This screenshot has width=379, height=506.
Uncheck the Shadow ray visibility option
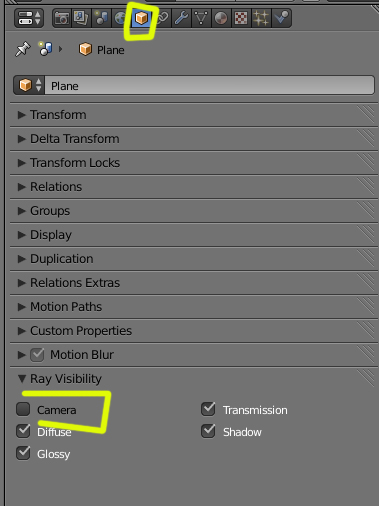point(208,431)
